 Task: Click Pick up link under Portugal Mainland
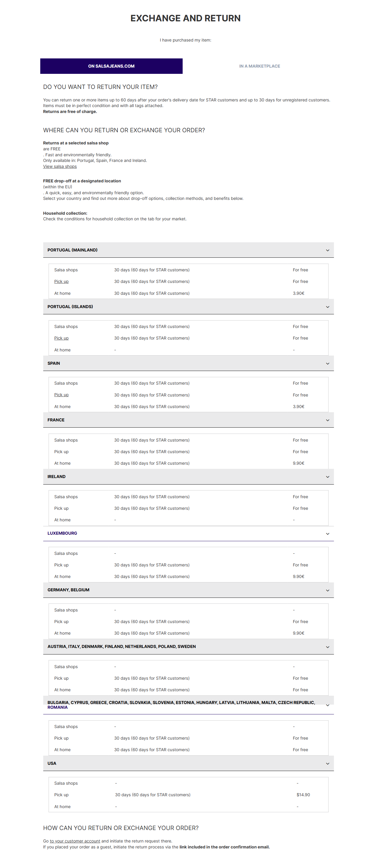point(61,281)
